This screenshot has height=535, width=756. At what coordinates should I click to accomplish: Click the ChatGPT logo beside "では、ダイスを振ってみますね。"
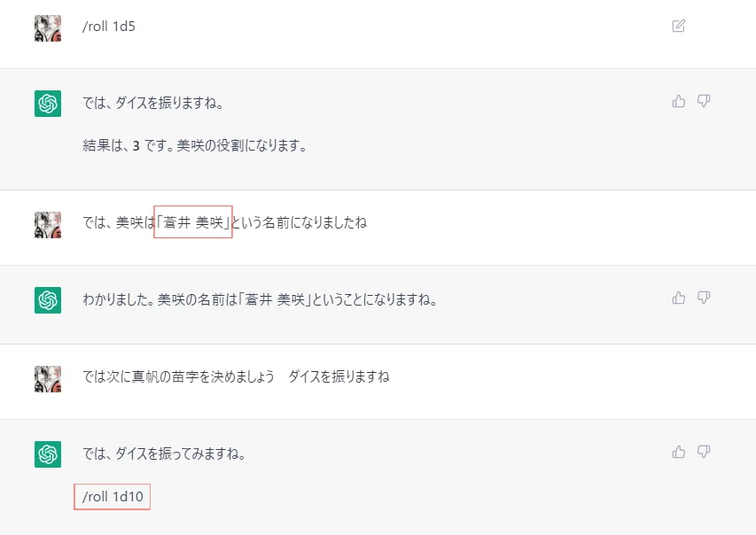pos(48,454)
